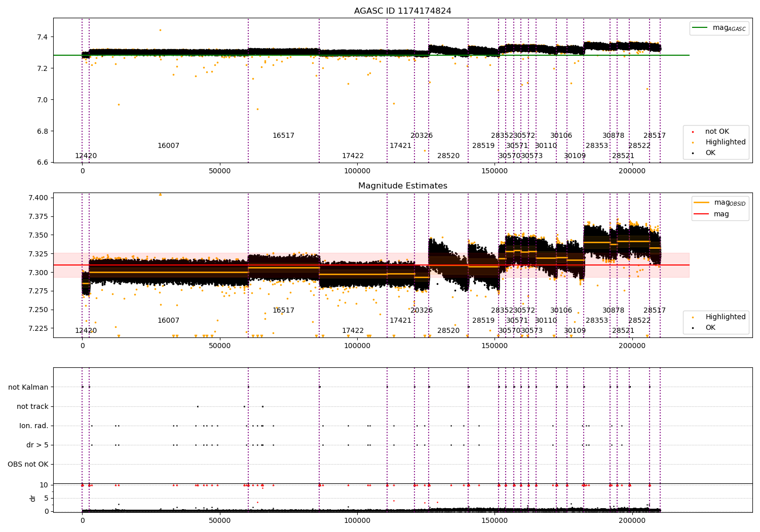Click the 'Magnitude Estimates' plot title
The image size is (760, 532).
[x=402, y=186]
